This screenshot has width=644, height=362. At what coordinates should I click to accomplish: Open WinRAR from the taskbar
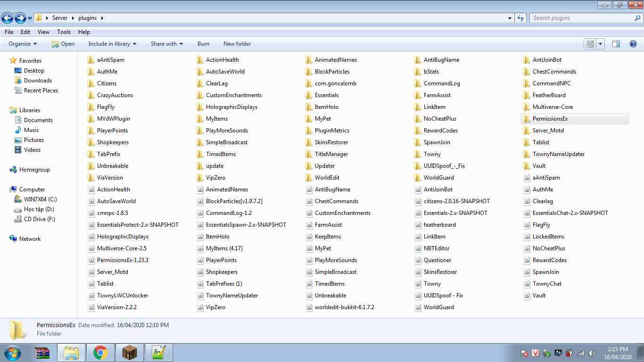coord(42,353)
